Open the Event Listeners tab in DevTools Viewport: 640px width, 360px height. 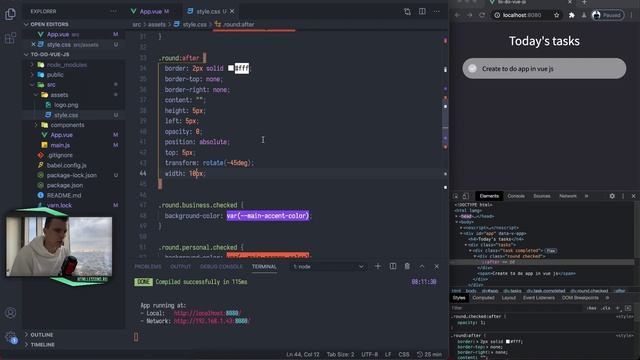pos(538,298)
